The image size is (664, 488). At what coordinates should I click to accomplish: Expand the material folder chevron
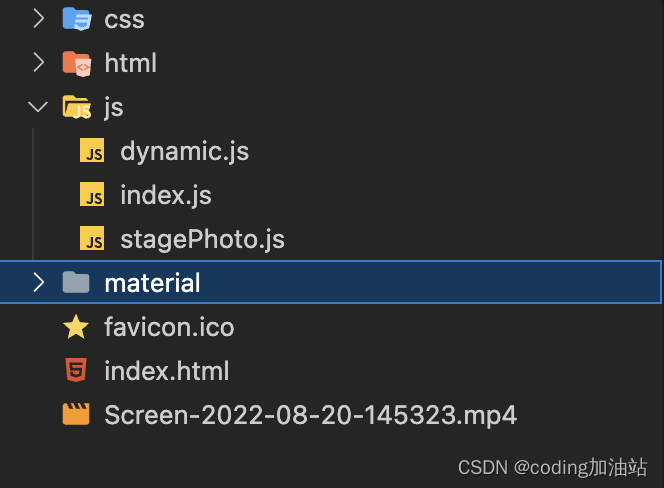click(x=39, y=283)
